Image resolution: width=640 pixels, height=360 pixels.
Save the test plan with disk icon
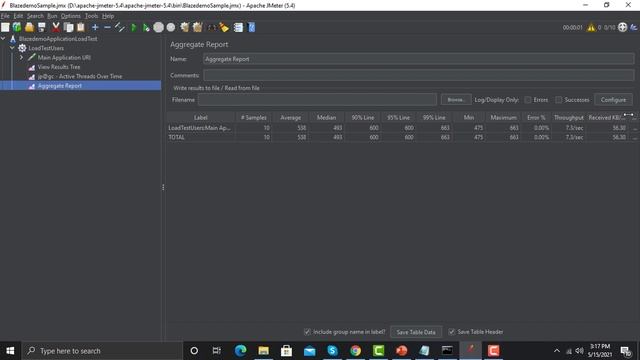[42, 27]
